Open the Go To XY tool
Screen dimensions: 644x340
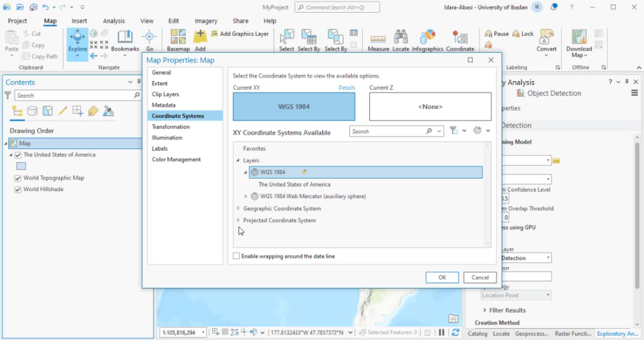coord(150,41)
